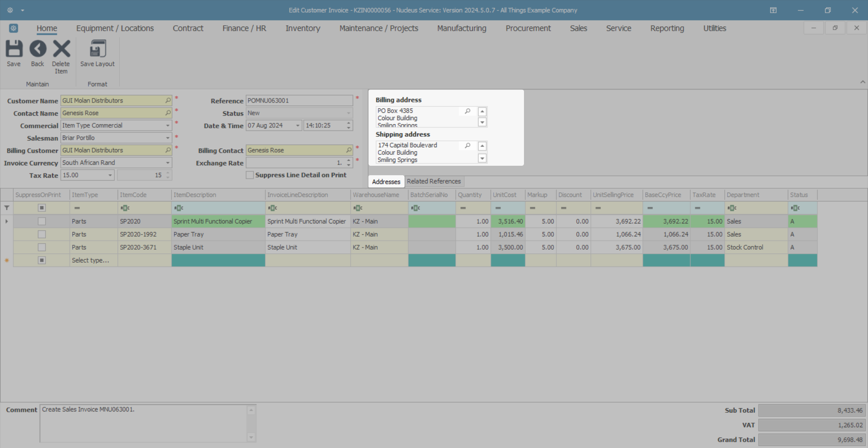
Task: Click the shipping address search magnifier
Action: click(x=467, y=145)
